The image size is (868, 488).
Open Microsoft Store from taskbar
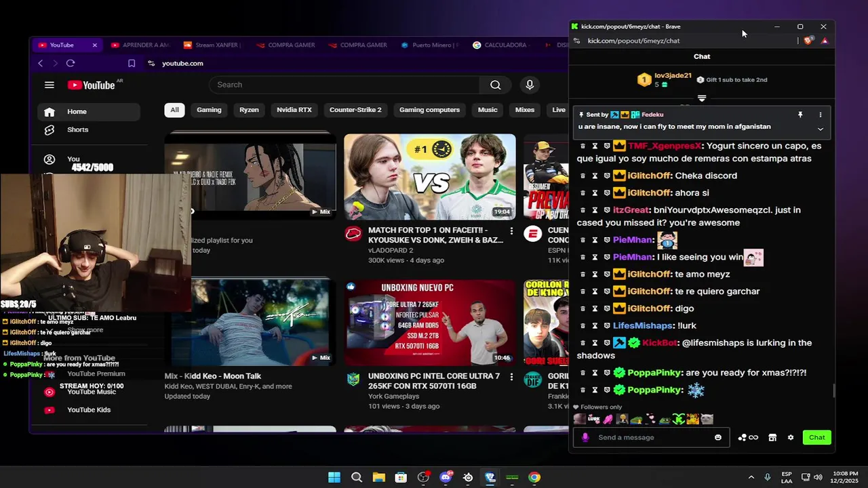tap(401, 477)
